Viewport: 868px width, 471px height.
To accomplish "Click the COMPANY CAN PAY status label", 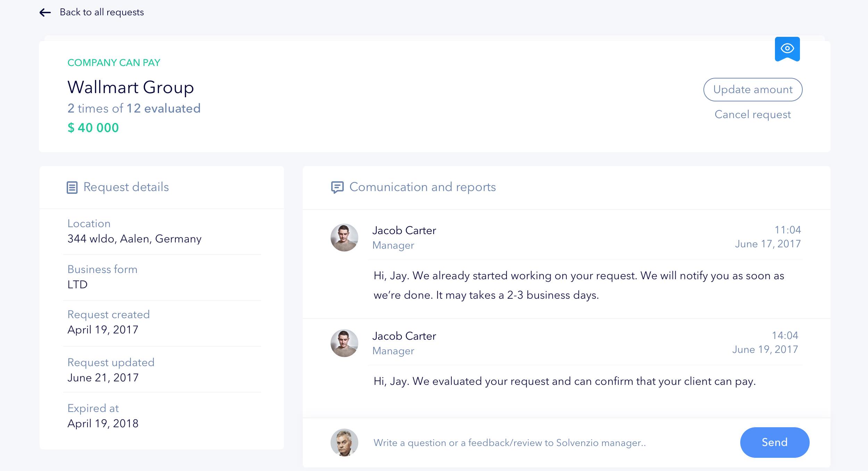I will point(114,63).
